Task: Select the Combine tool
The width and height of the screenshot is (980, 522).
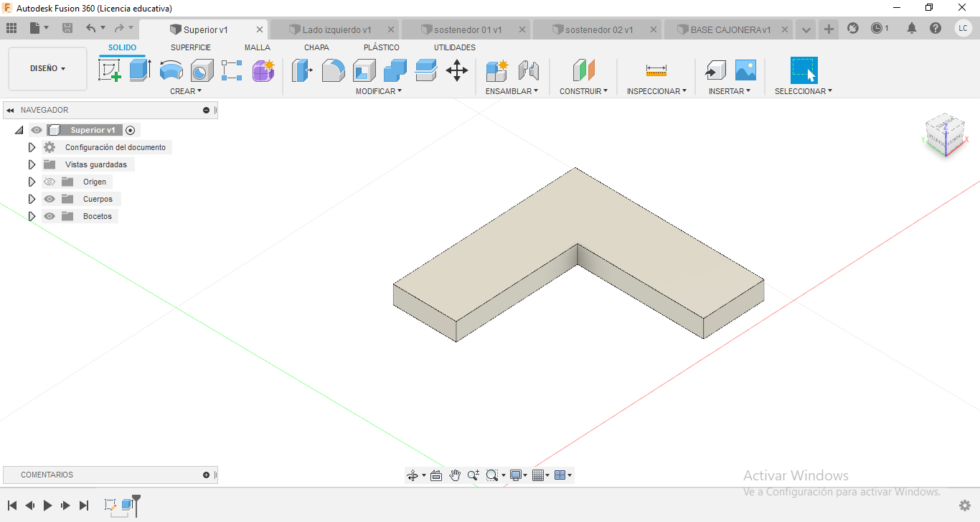Action: [x=395, y=70]
